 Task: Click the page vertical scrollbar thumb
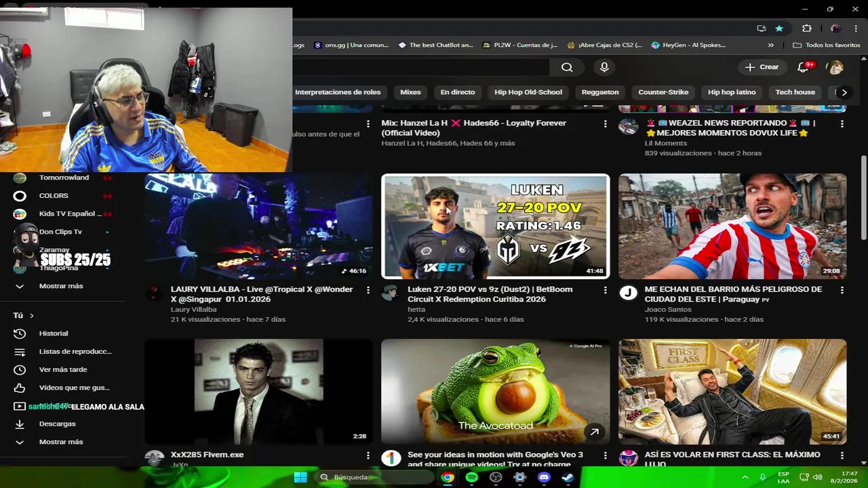(863, 197)
